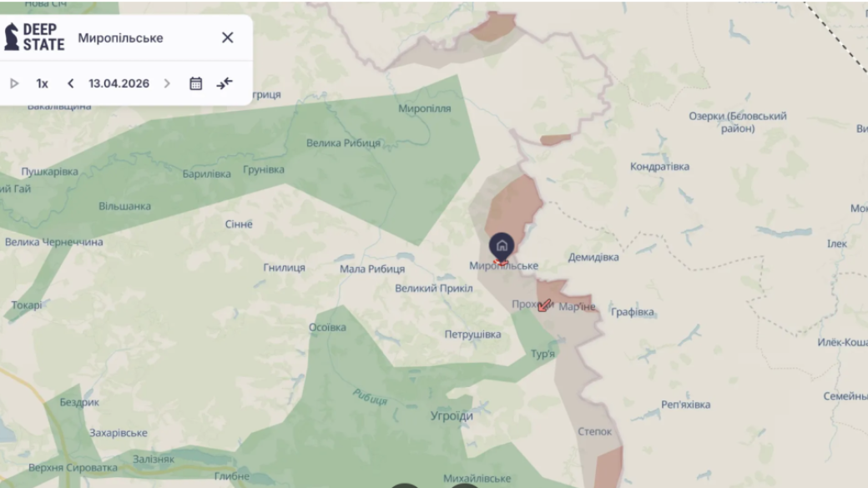
Task: Go to the previous date
Action: click(x=70, y=83)
